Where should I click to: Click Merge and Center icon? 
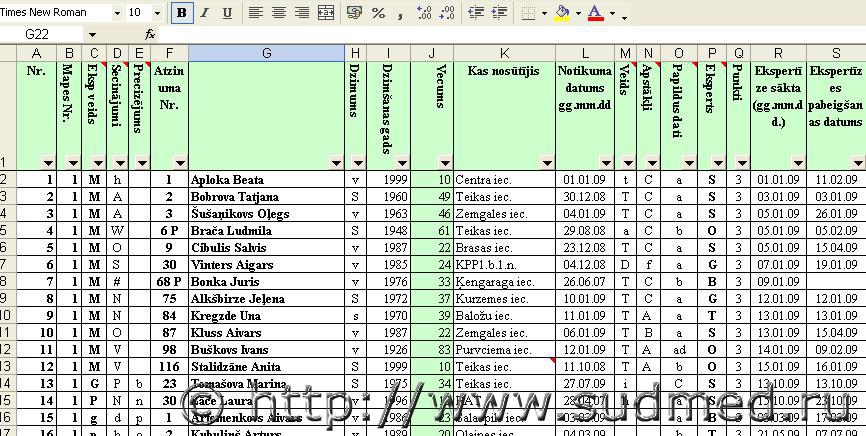325,13
